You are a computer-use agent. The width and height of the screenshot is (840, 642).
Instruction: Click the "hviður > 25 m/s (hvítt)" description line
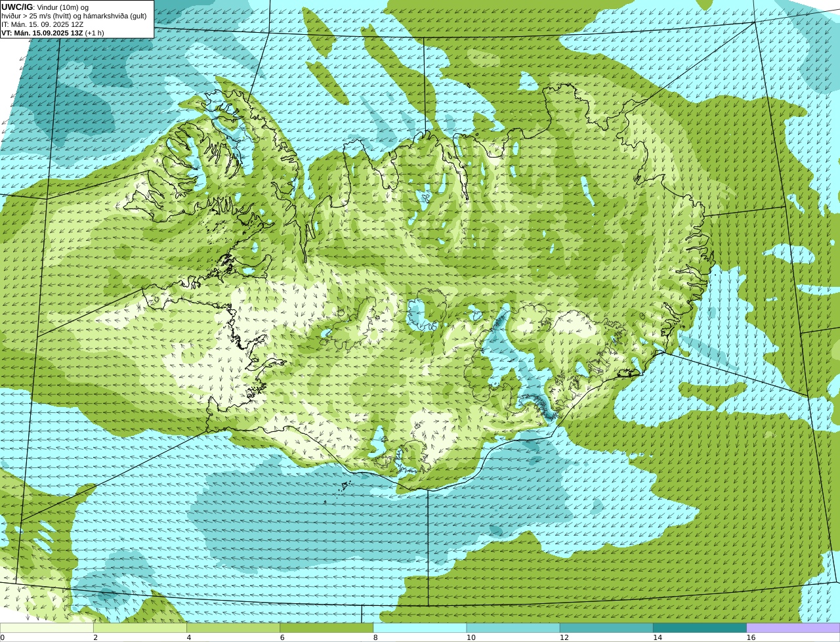point(74,16)
